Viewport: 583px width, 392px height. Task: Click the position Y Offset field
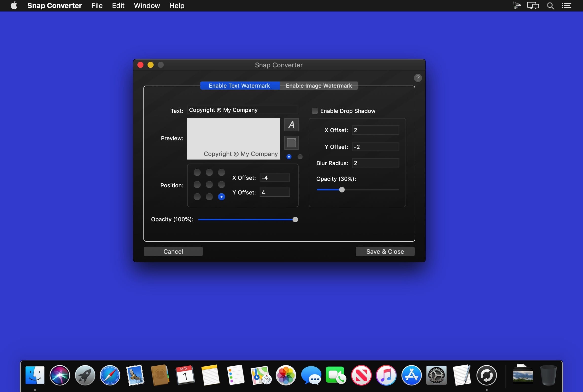(275, 192)
